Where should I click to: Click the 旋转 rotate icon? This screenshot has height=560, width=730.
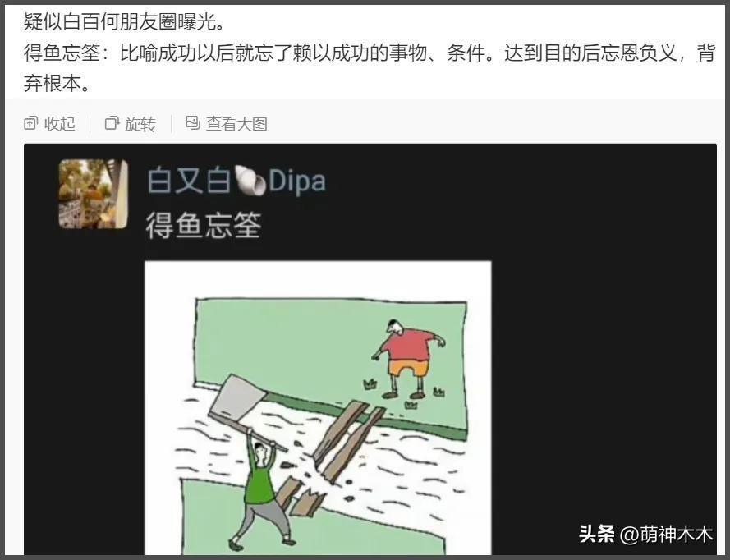pyautogui.click(x=112, y=123)
